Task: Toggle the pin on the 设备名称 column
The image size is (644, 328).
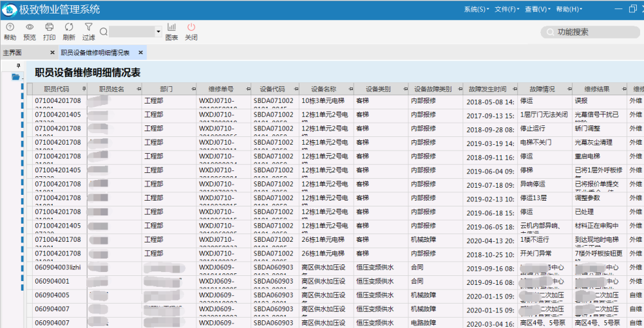Action: pos(351,89)
